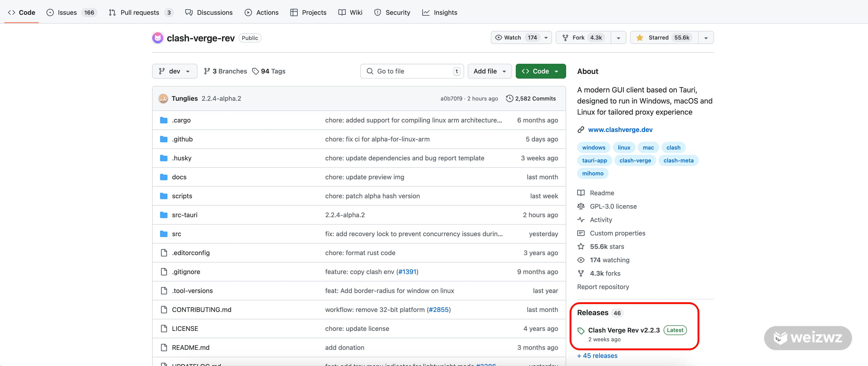Open the dev branch selector
The image size is (868, 366).
(175, 71)
